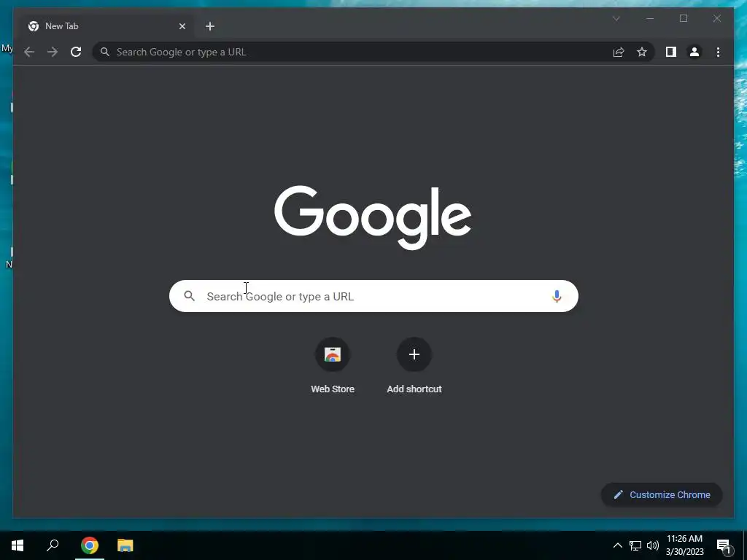Screen dimensions: 747x560
Task: Go back using the browser back arrow
Action: point(29,52)
